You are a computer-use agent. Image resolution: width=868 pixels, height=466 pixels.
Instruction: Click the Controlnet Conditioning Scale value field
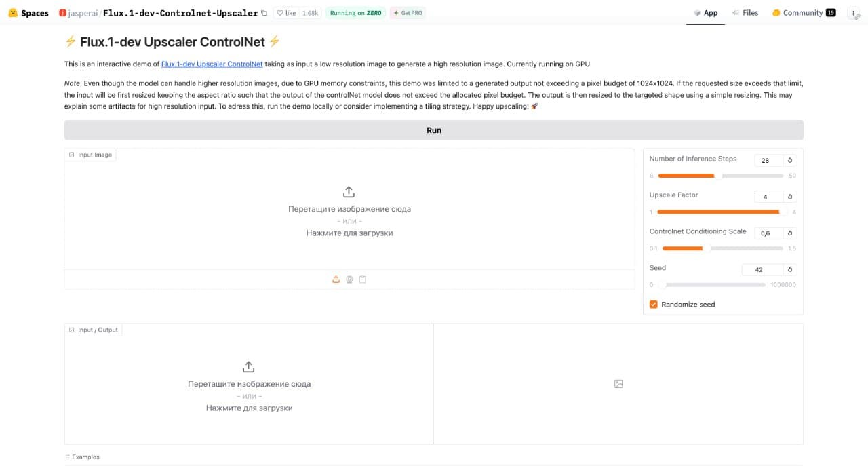[x=768, y=233]
